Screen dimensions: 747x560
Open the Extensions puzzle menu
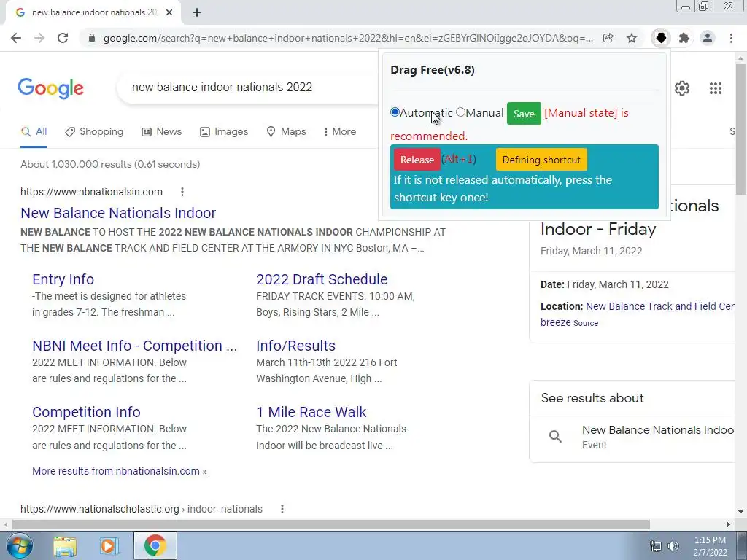point(684,38)
